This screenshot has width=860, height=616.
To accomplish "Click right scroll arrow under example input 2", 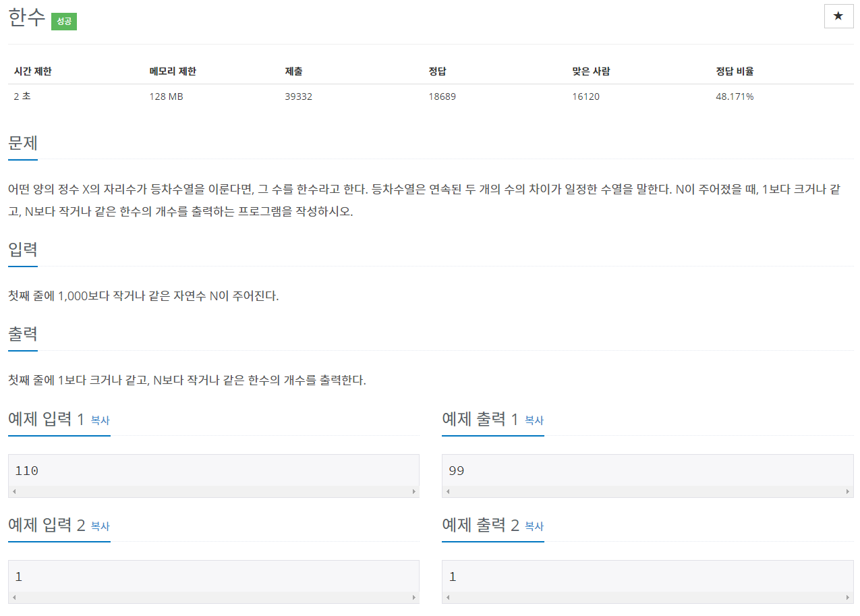I will [414, 598].
